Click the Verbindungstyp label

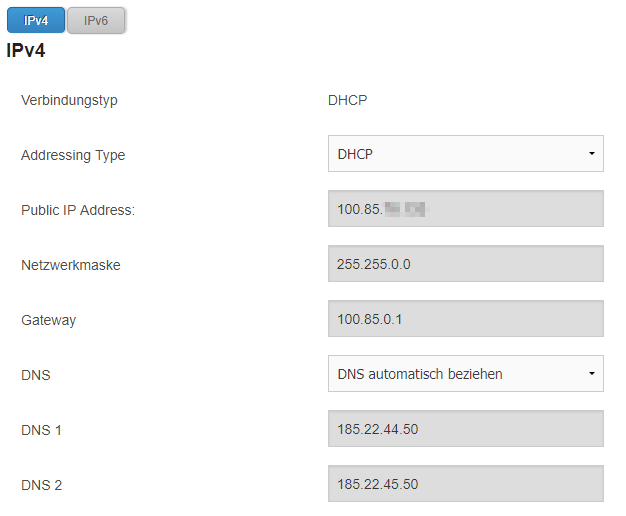point(69,100)
